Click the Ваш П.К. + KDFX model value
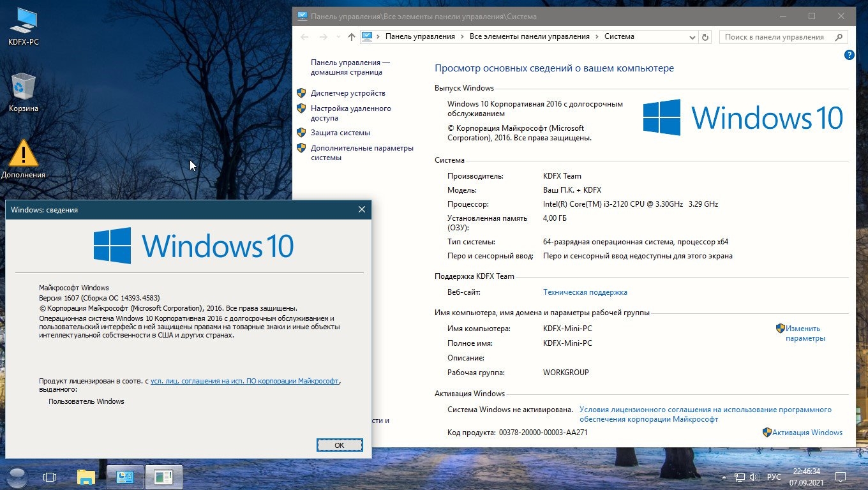 click(x=572, y=190)
